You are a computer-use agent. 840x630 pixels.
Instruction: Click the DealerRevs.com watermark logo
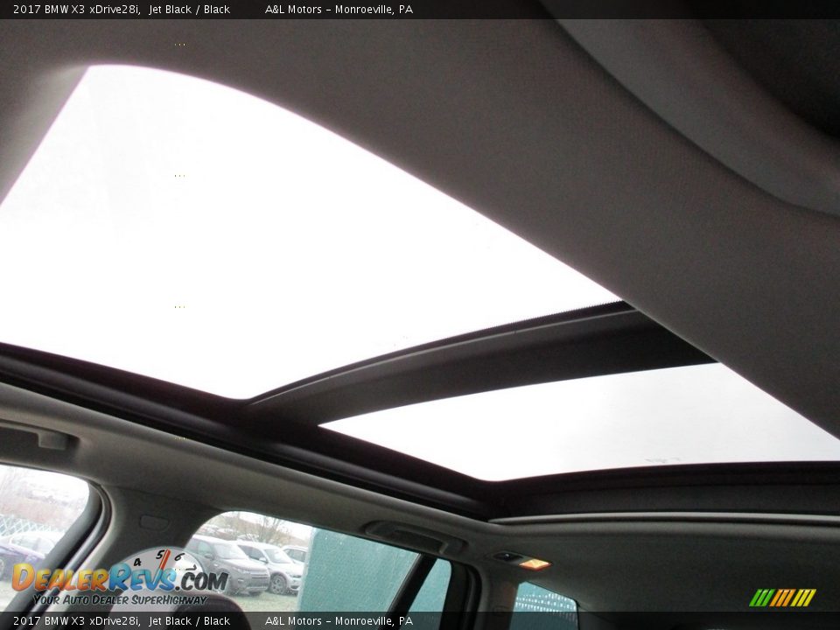tap(118, 578)
